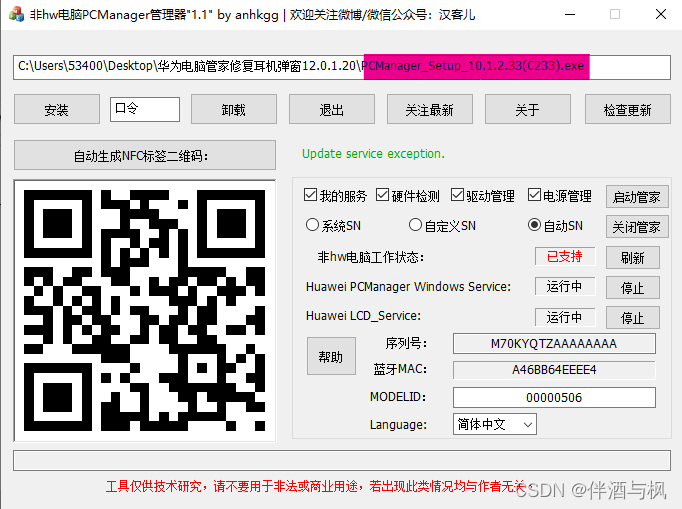The image size is (682, 509).
Task: Click the MODELID input field
Action: click(554, 397)
